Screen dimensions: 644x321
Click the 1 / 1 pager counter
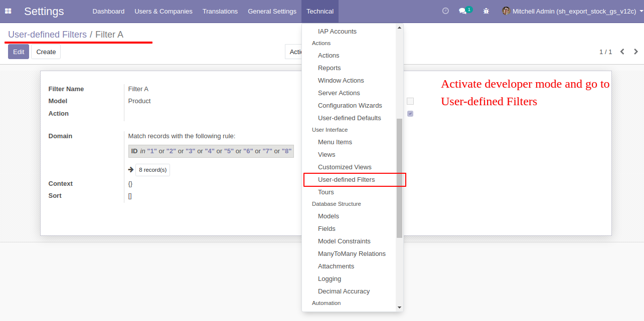point(606,52)
